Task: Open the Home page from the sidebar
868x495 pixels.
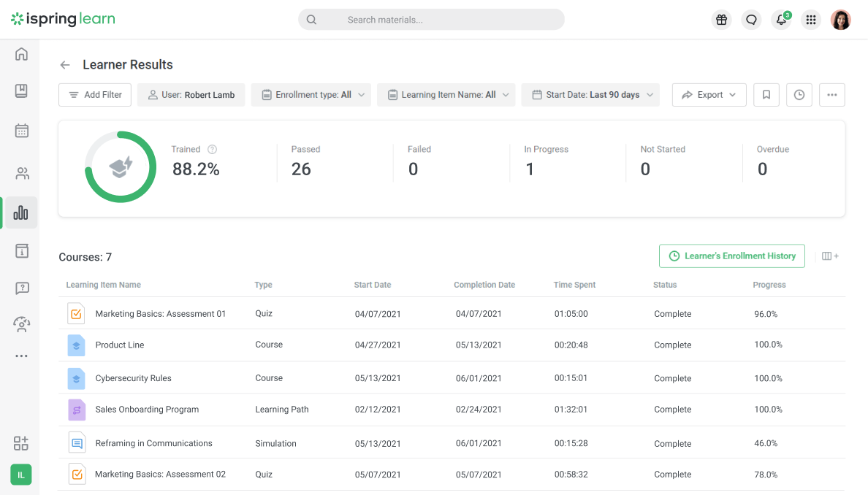Action: [20, 53]
